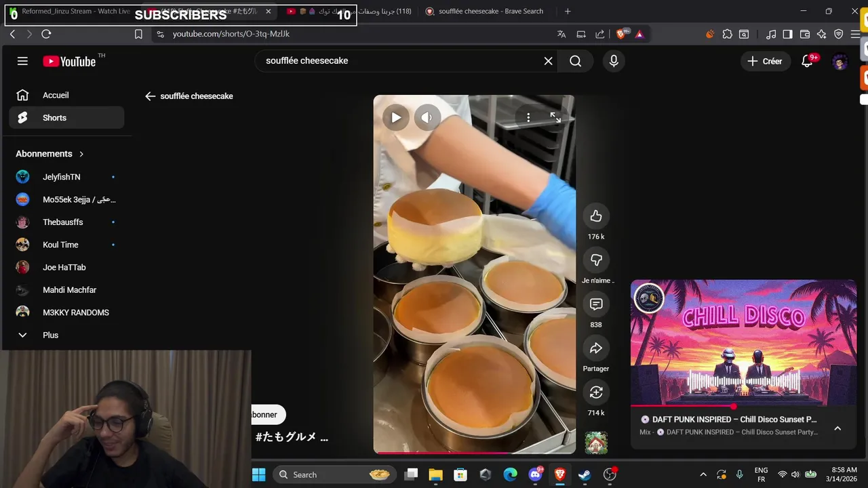Image resolution: width=868 pixels, height=488 pixels.
Task: Run search with magnifier button
Action: point(575,61)
